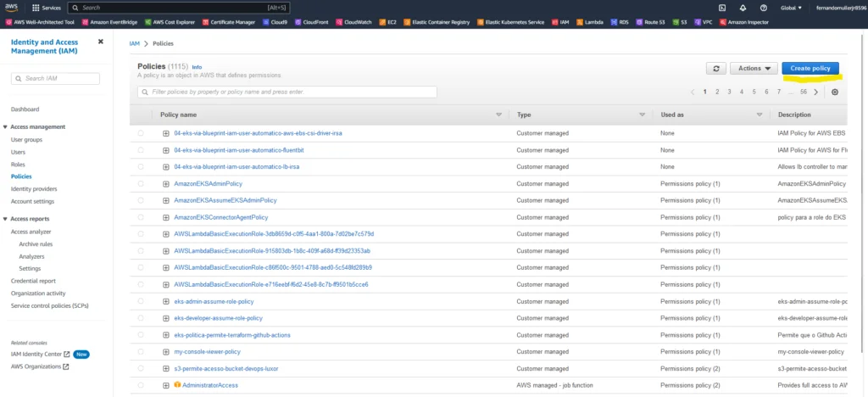The image size is (868, 397).
Task: Open IAM Identity Center link
Action: [x=40, y=355]
